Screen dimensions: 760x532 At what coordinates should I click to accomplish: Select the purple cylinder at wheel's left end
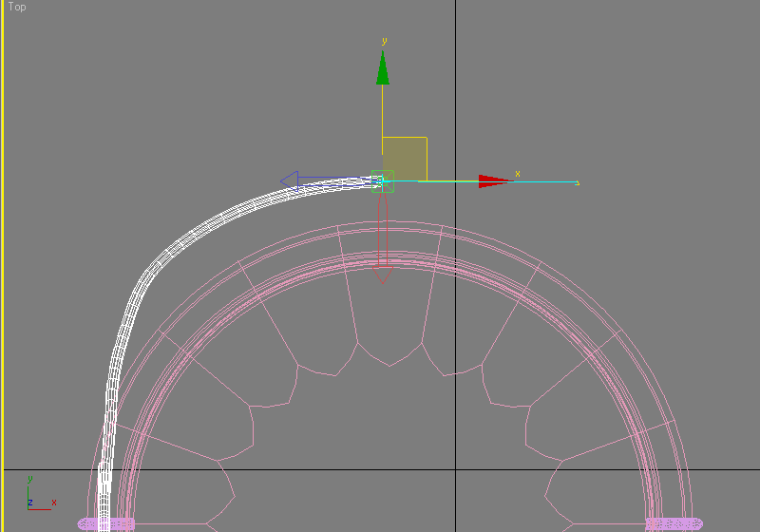point(105,523)
